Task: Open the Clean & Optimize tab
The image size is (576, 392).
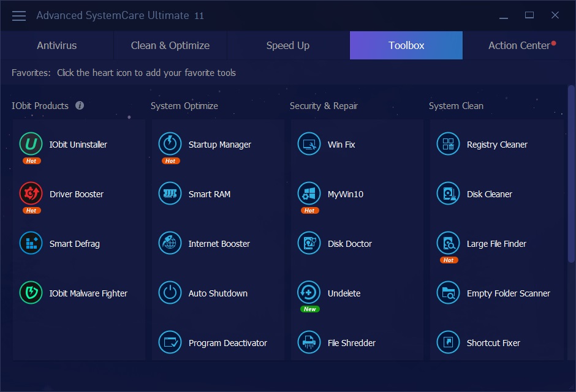Action: tap(170, 45)
